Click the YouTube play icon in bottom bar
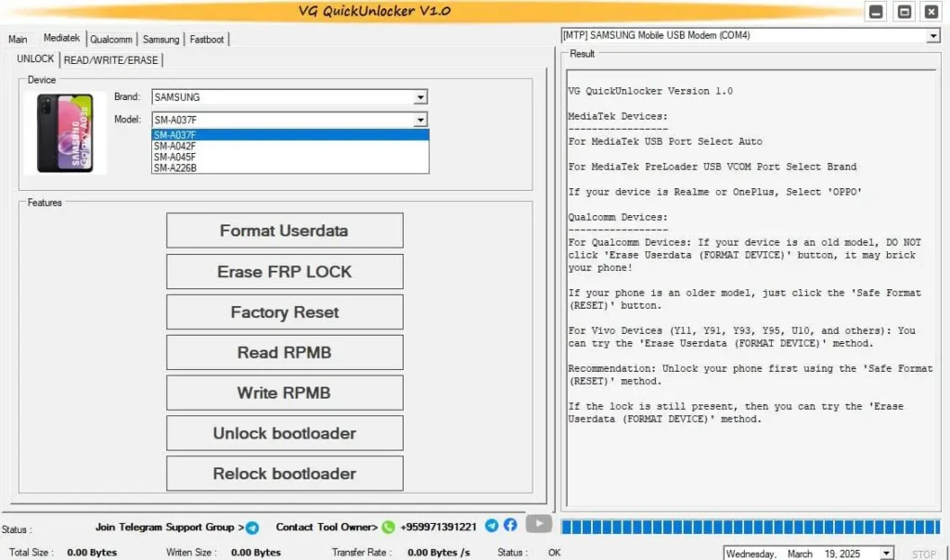This screenshot has width=950, height=560. 538,525
